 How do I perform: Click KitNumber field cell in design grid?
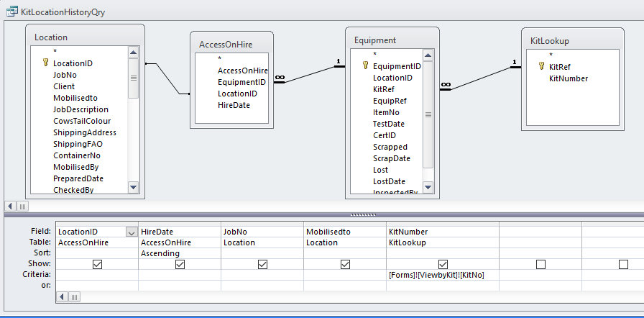443,232
